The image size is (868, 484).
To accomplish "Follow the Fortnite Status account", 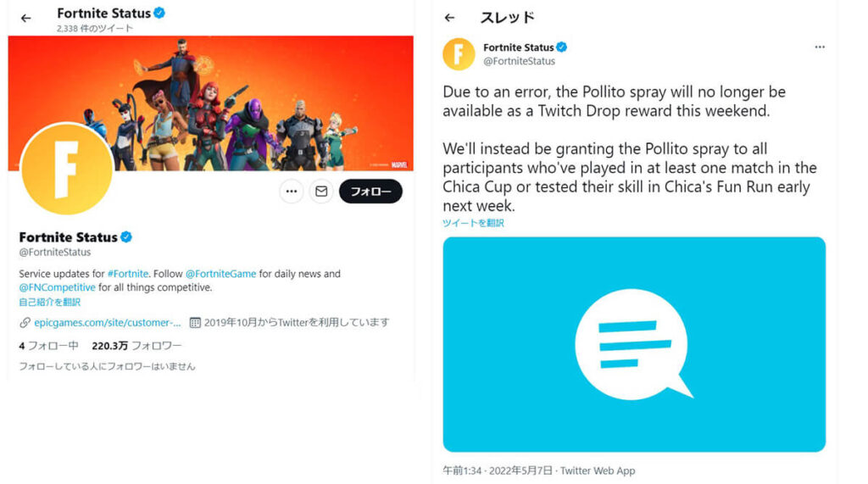I will (370, 192).
